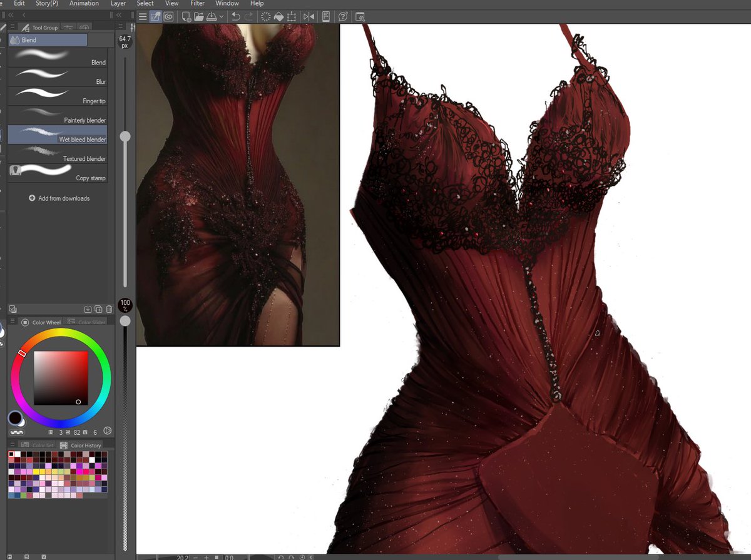The image size is (751, 560).
Task: Open the Animation menu
Action: [84, 3]
